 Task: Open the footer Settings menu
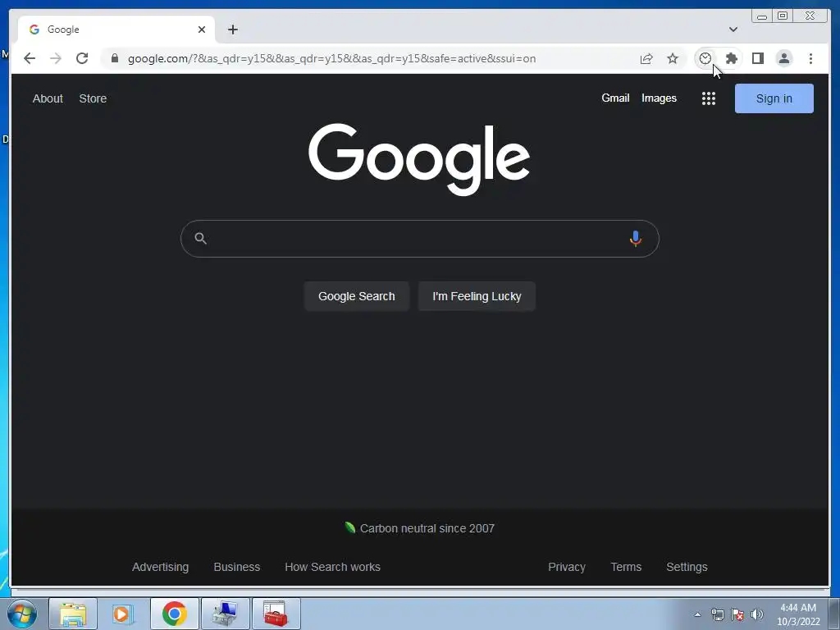pos(687,567)
